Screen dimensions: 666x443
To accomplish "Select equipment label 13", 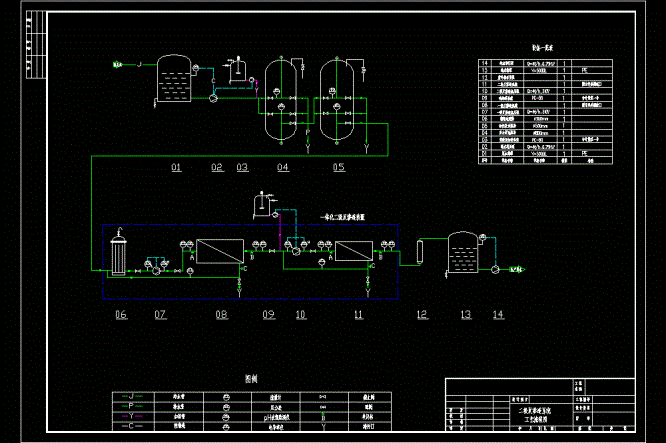I will pyautogui.click(x=466, y=315).
